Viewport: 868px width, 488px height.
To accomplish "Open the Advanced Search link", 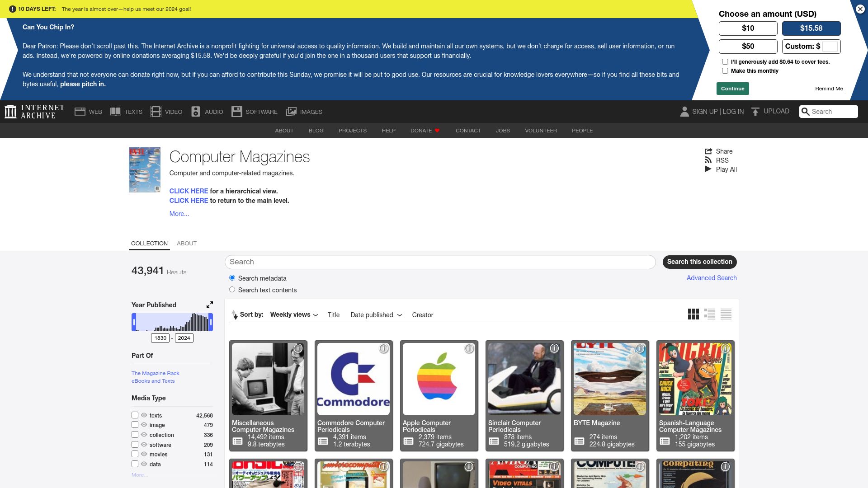I will coord(712,278).
